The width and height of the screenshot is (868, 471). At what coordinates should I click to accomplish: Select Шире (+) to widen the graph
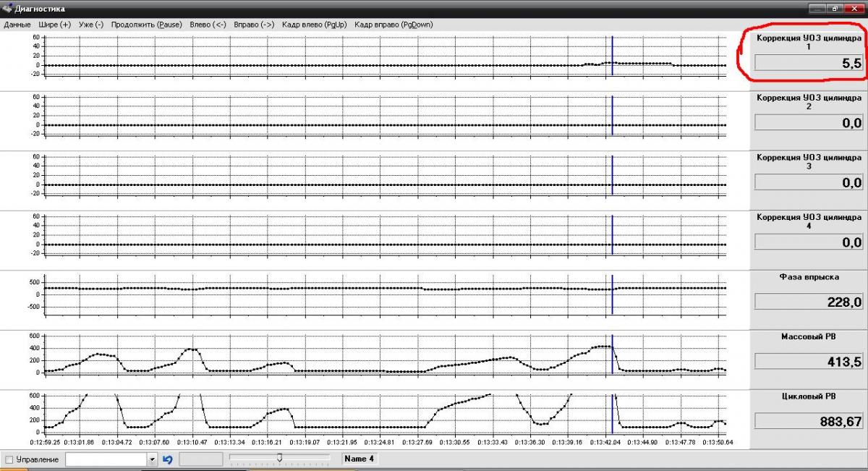point(55,24)
